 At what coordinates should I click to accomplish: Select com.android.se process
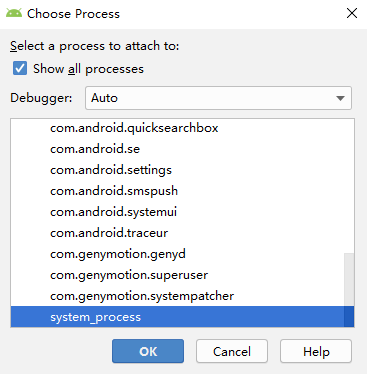(x=182, y=149)
